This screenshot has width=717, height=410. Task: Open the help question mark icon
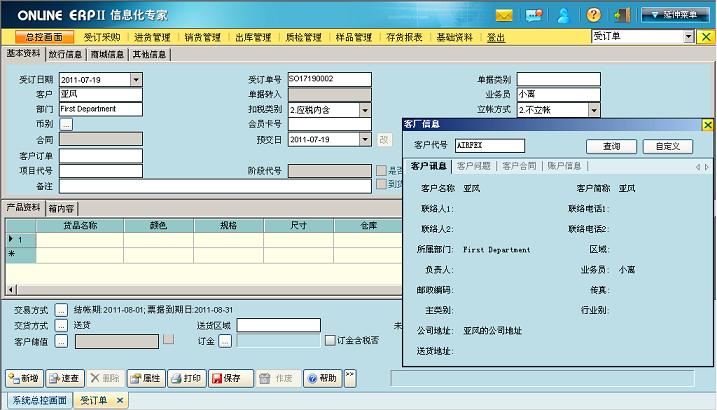594,15
